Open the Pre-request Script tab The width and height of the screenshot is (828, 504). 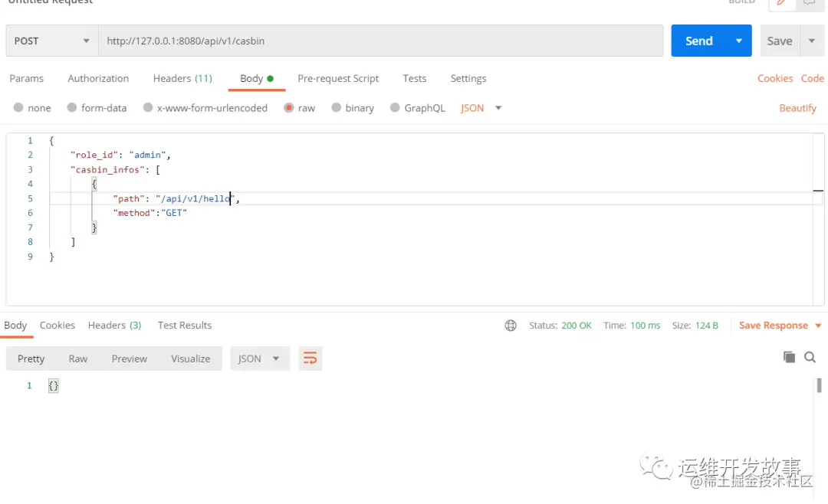click(x=338, y=79)
